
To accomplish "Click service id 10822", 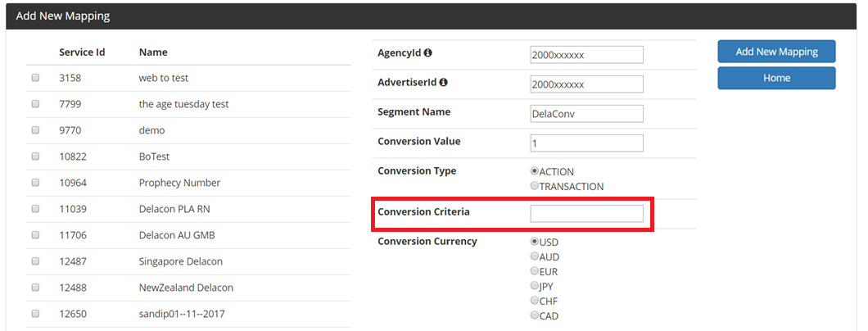I will 73,156.
